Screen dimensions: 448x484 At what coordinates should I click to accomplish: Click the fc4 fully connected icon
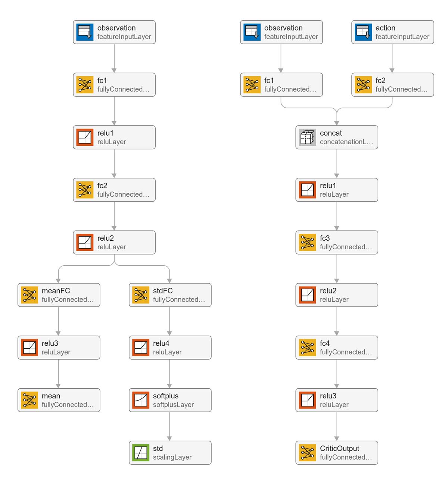(x=307, y=348)
